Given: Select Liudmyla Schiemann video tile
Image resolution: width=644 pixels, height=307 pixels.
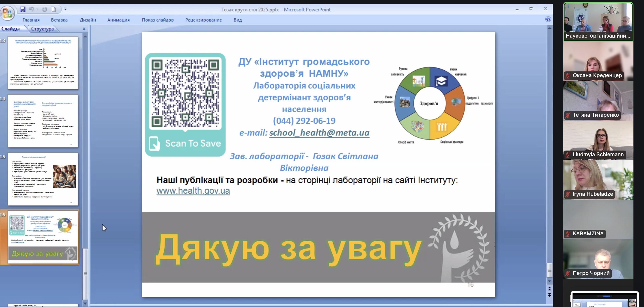Looking at the screenshot, I should pyautogui.click(x=598, y=140).
